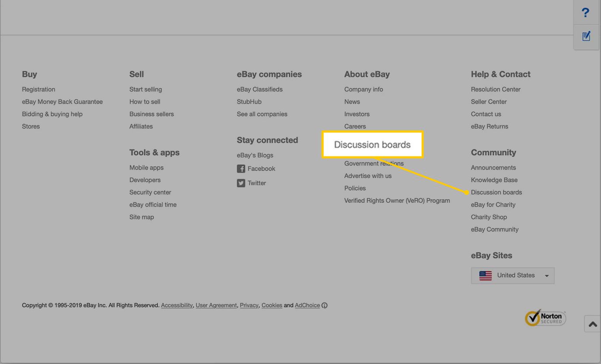The width and height of the screenshot is (601, 364).
Task: Click the AdChoice info icon
Action: [x=324, y=305]
